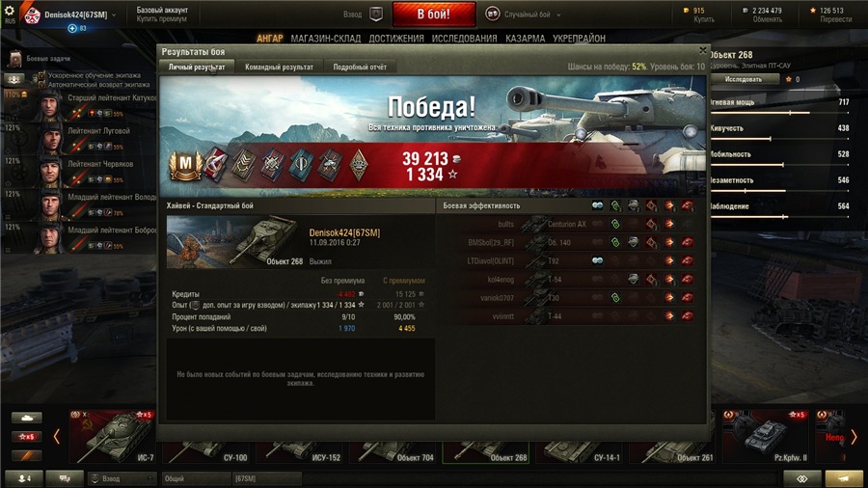This screenshot has height=488, width=868.
Task: Click the Исследовать button
Action: (744, 79)
